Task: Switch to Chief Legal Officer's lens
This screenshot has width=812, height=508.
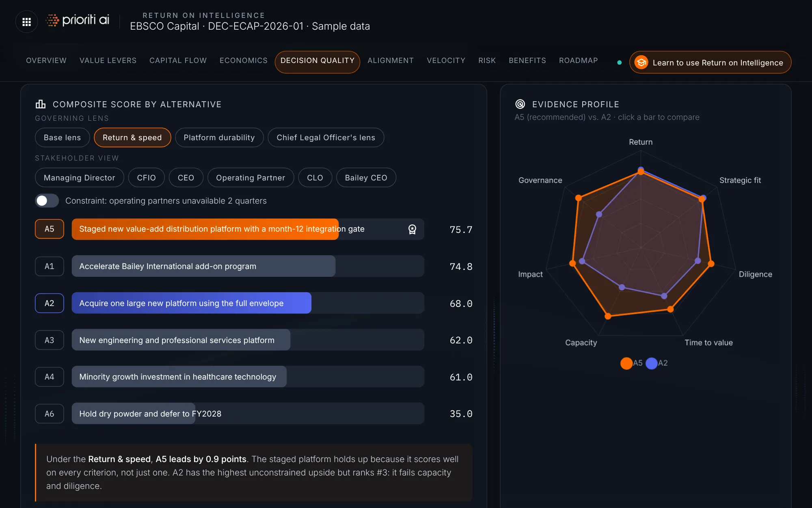Action: (326, 137)
